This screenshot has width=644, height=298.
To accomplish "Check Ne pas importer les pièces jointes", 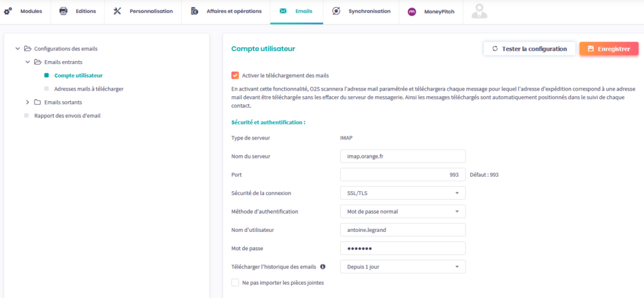I will pos(235,283).
